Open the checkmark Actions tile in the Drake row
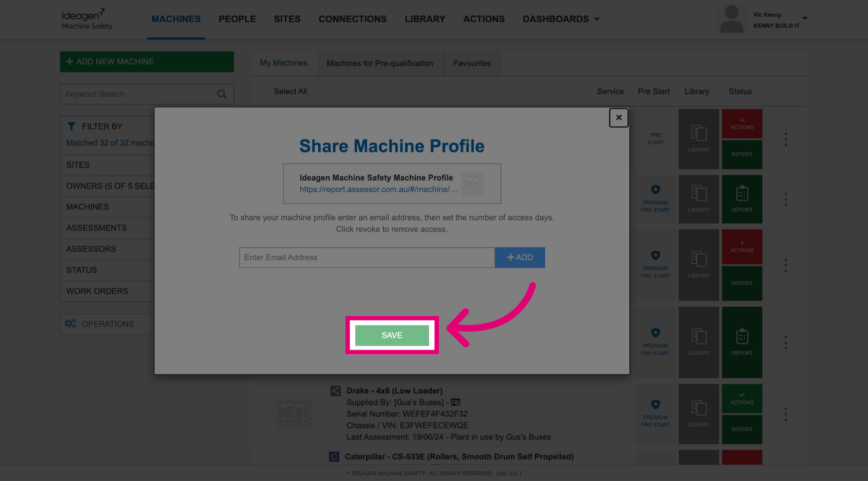 (742, 398)
